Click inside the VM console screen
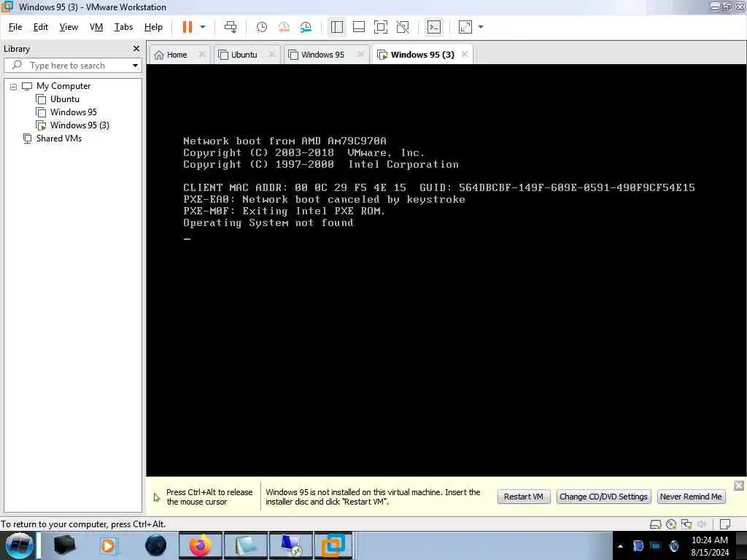Viewport: 747px width, 560px height. coord(446,270)
